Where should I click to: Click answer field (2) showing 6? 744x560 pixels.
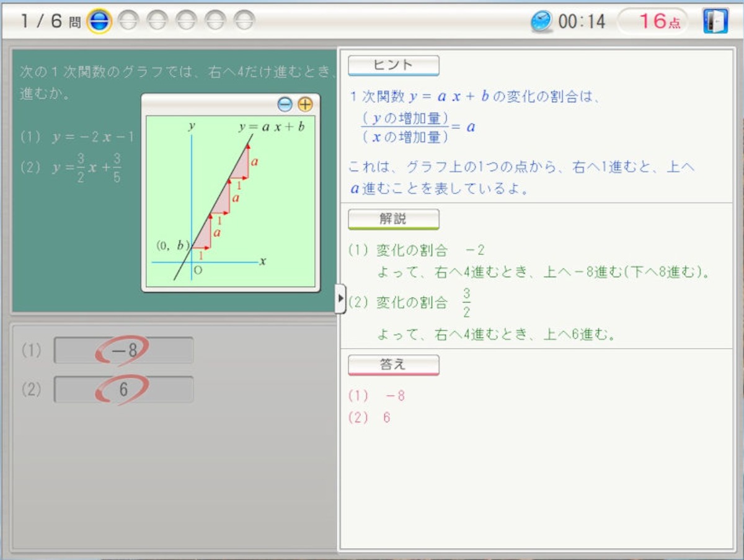pyautogui.click(x=123, y=389)
